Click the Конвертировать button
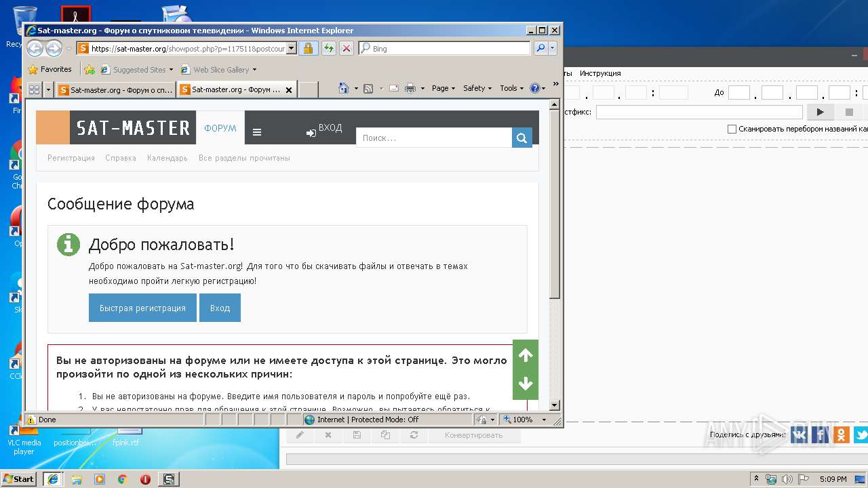Screen dimensions: 868x488 (x=473, y=435)
